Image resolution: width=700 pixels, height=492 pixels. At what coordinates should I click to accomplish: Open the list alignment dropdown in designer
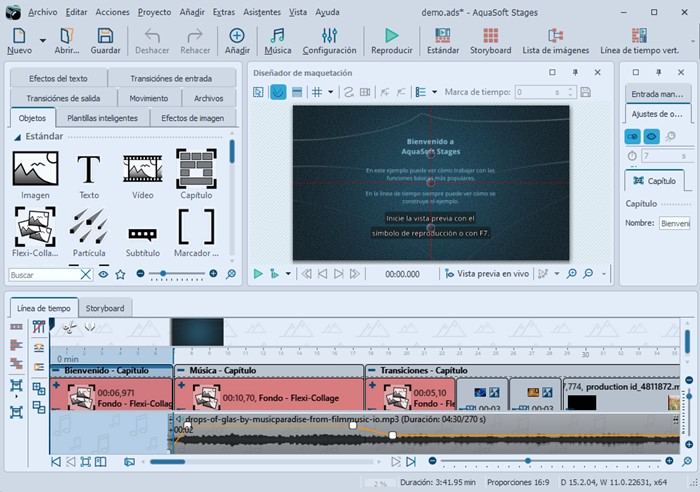434,92
